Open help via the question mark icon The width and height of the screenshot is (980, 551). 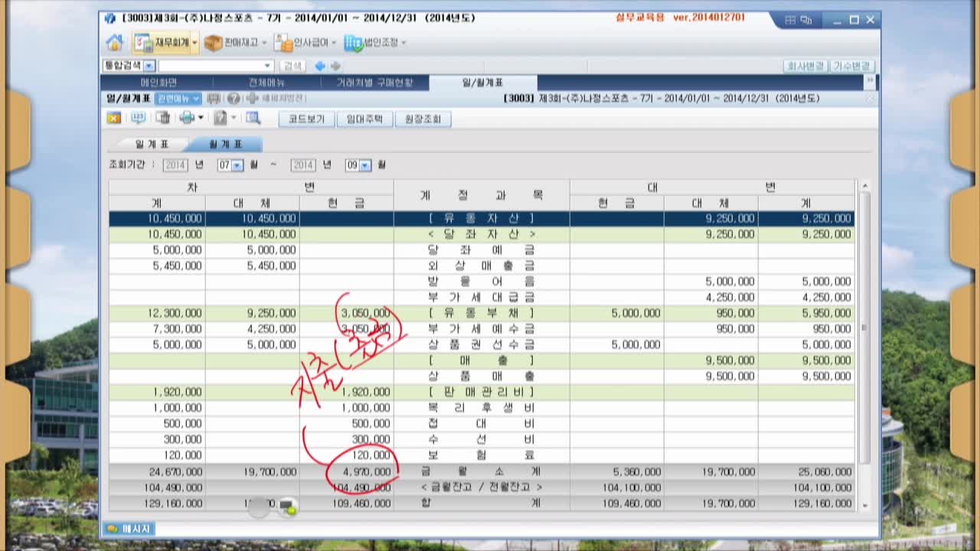[x=234, y=99]
